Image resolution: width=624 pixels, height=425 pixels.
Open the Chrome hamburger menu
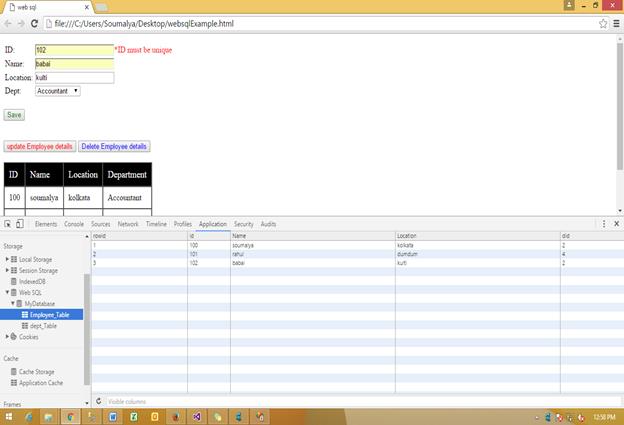(616, 24)
